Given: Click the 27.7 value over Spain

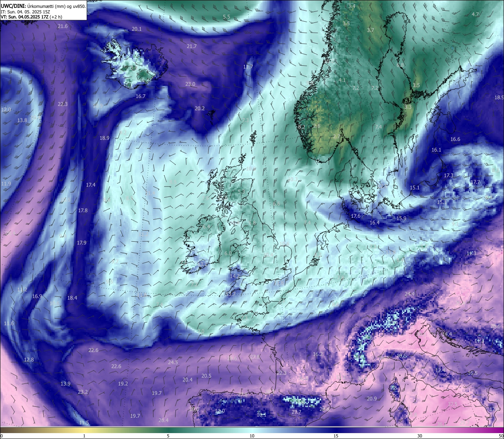Looking at the screenshot, I should [x=296, y=412].
